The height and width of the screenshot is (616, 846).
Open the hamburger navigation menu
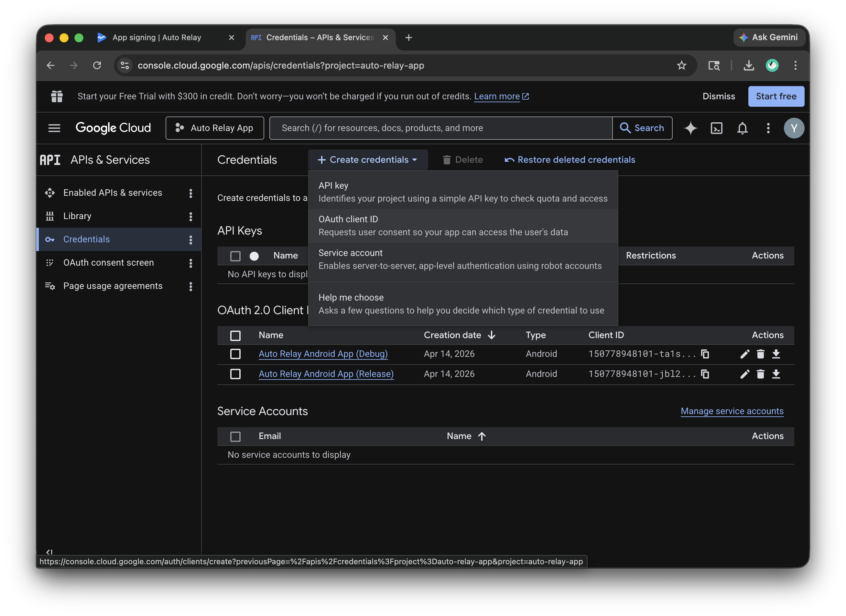tap(54, 128)
